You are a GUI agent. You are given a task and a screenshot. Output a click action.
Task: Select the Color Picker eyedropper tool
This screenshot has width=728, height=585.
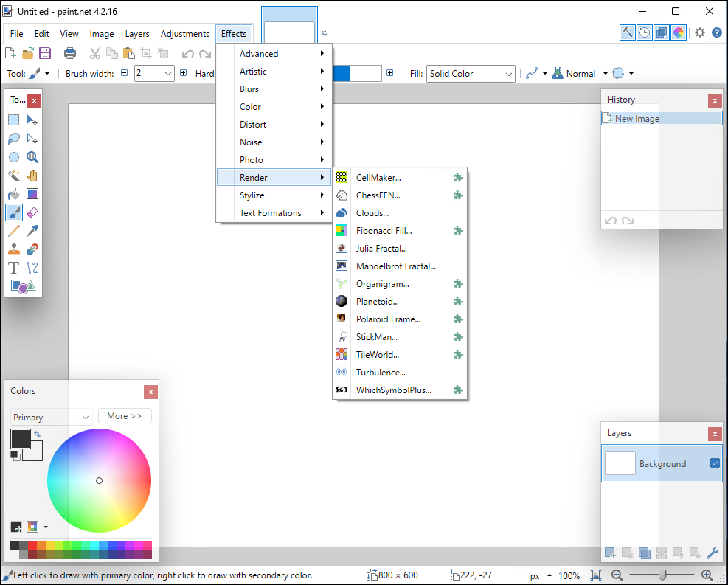pyautogui.click(x=32, y=231)
